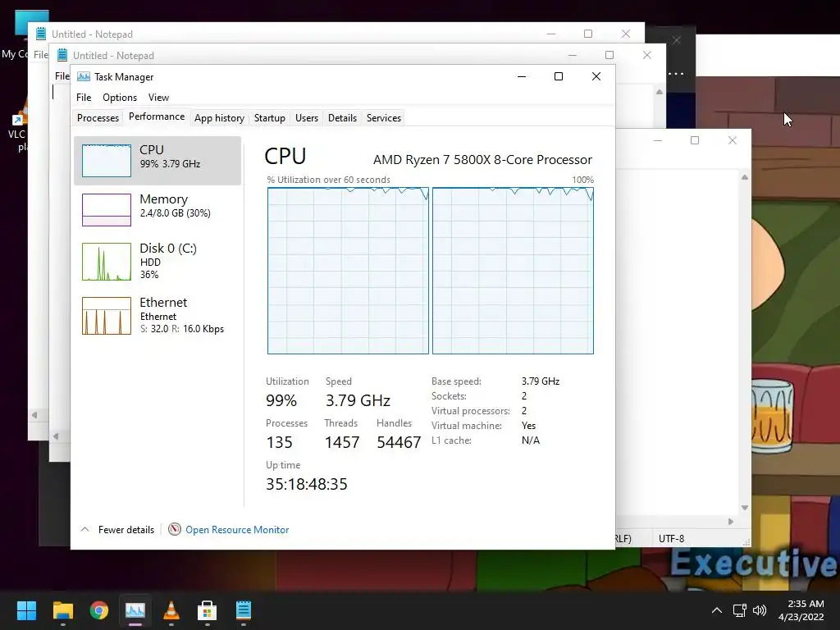Switch to the App history tab

(x=219, y=118)
